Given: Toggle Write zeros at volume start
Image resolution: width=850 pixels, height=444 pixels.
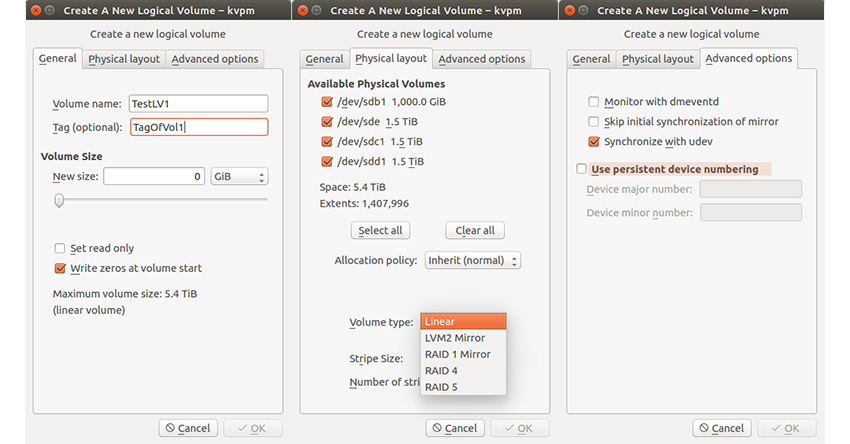Looking at the screenshot, I should click(60, 268).
